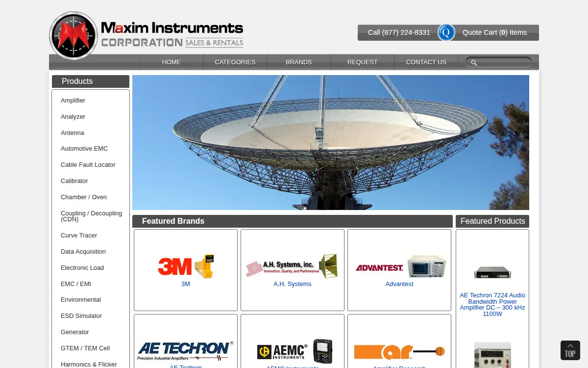Screen dimensions: 588x368
Task: Open the REQUEST menu item
Action: (x=363, y=62)
